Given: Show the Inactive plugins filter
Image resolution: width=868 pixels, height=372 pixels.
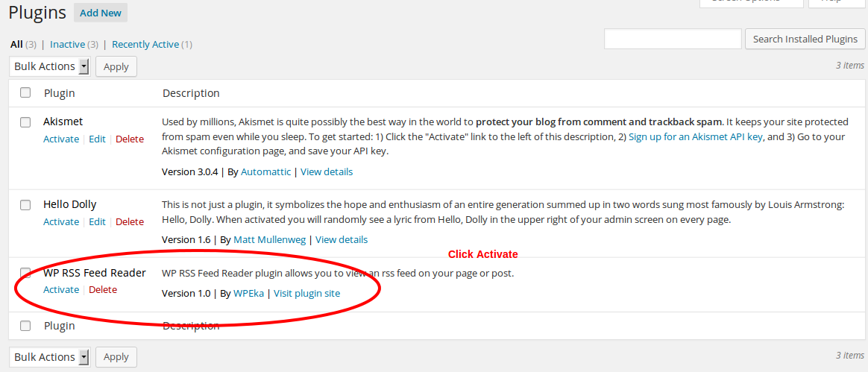Looking at the screenshot, I should click(x=67, y=44).
